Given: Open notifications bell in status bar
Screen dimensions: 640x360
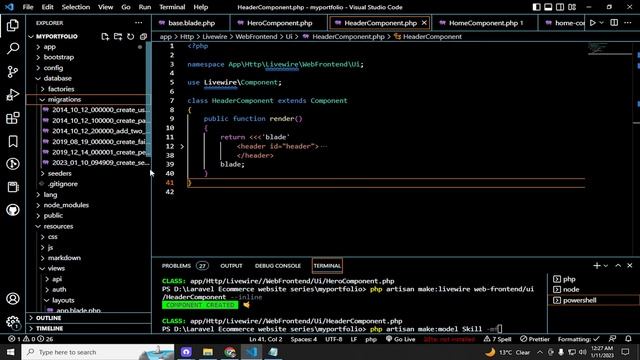Looking at the screenshot, I should tap(628, 339).
